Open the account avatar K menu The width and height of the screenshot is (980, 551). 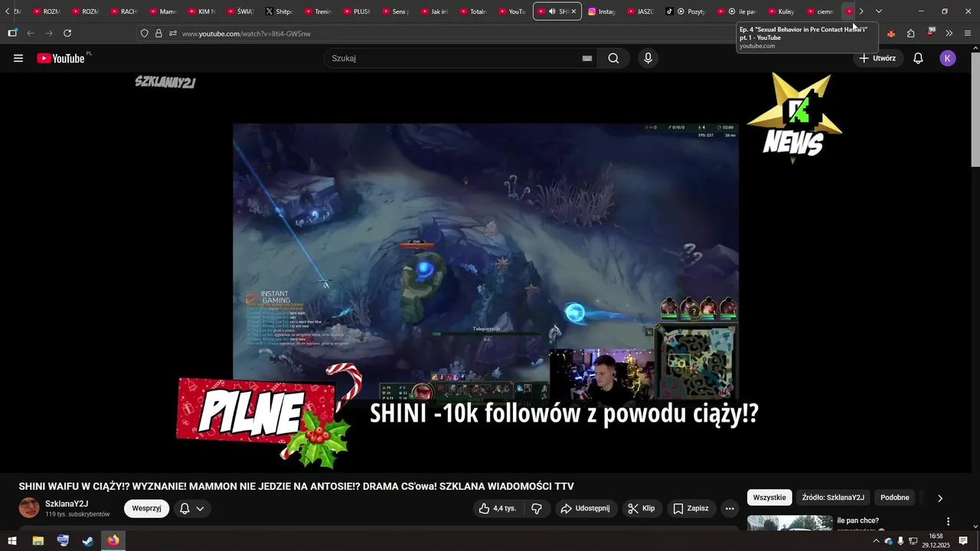point(948,58)
